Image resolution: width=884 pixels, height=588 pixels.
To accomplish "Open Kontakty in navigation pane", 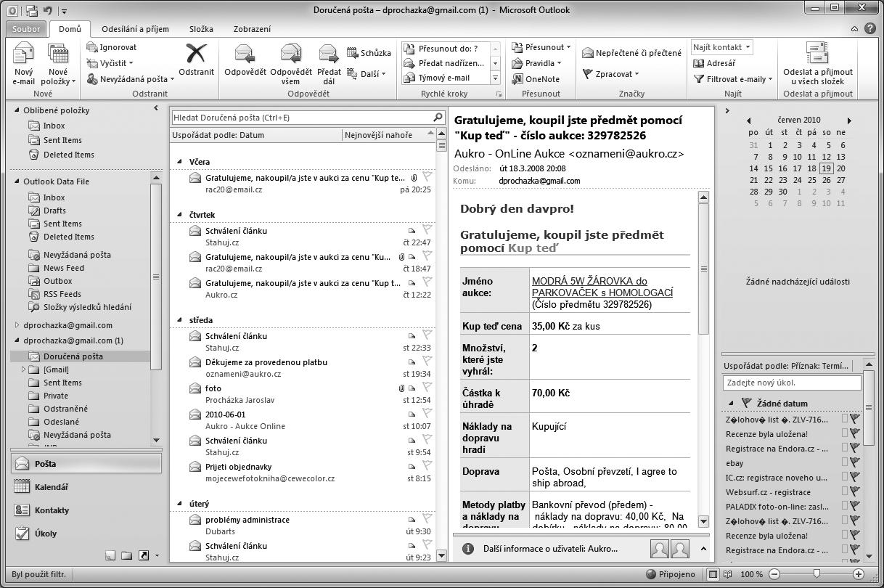I will (86, 510).
